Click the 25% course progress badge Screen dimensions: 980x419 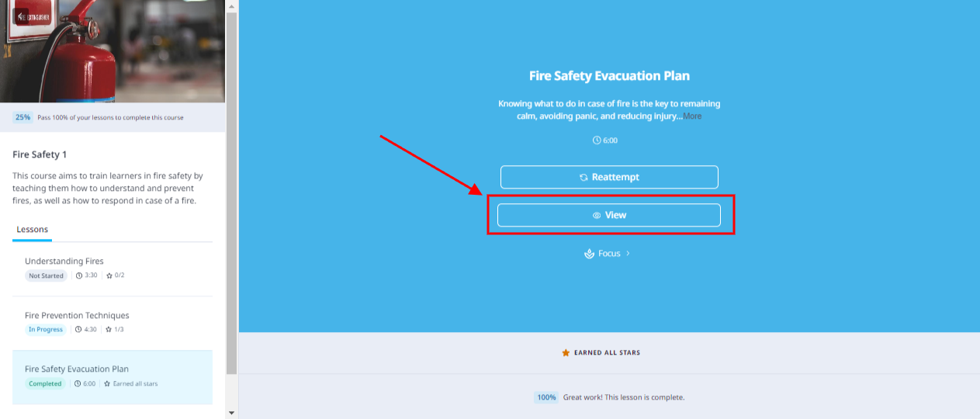pos(23,117)
